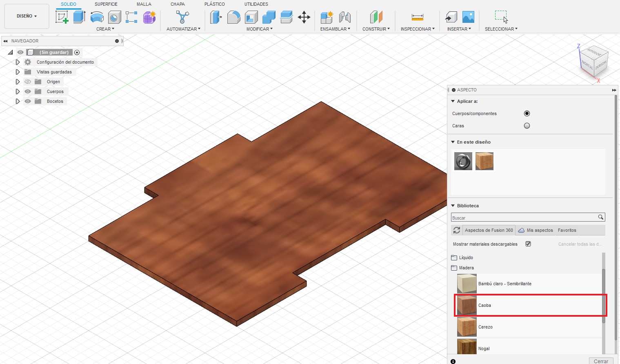Select the Cerezo wood material

529,327
